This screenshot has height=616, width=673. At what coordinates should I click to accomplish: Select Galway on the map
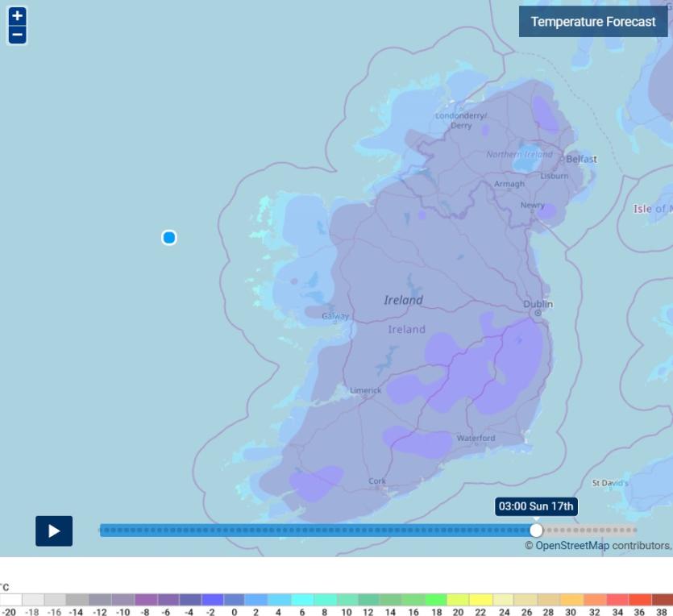(x=335, y=316)
